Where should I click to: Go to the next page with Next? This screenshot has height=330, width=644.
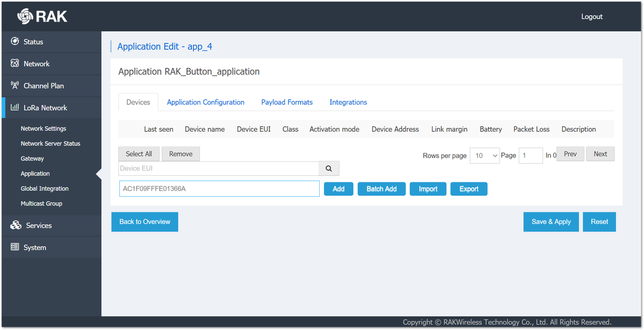[x=600, y=154]
